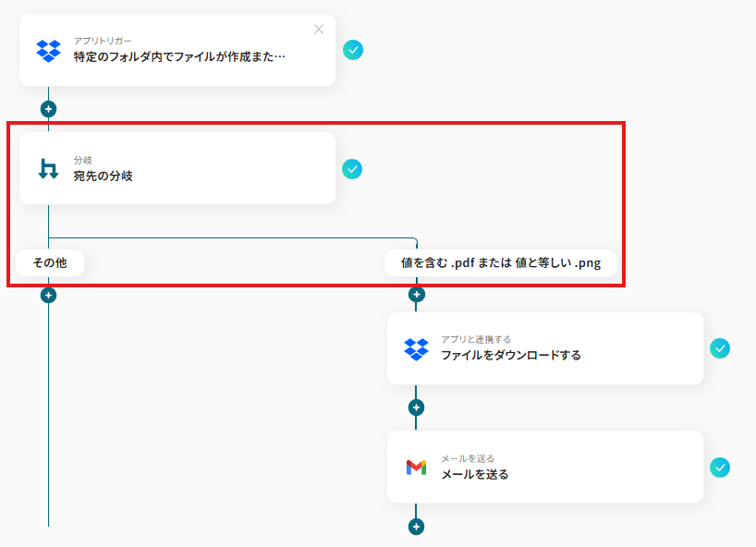The image size is (756, 547).
Task: Open the メールを送る Gmail step
Action: (545, 467)
